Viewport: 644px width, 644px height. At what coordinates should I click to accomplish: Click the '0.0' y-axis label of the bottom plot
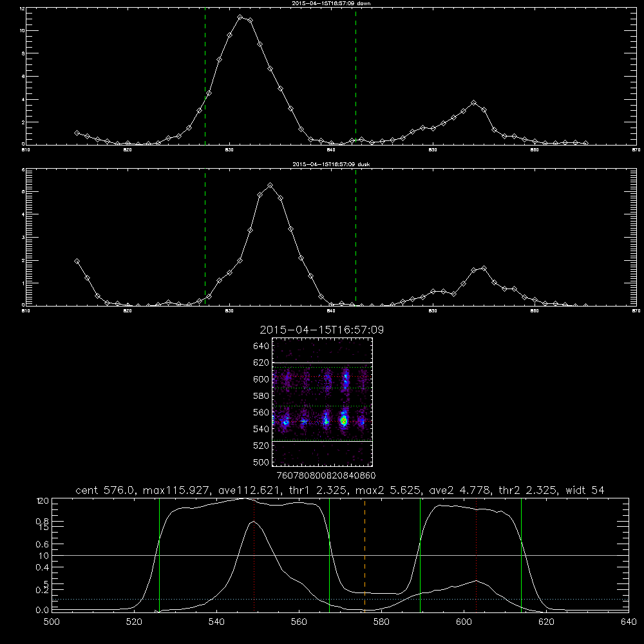[x=43, y=611]
